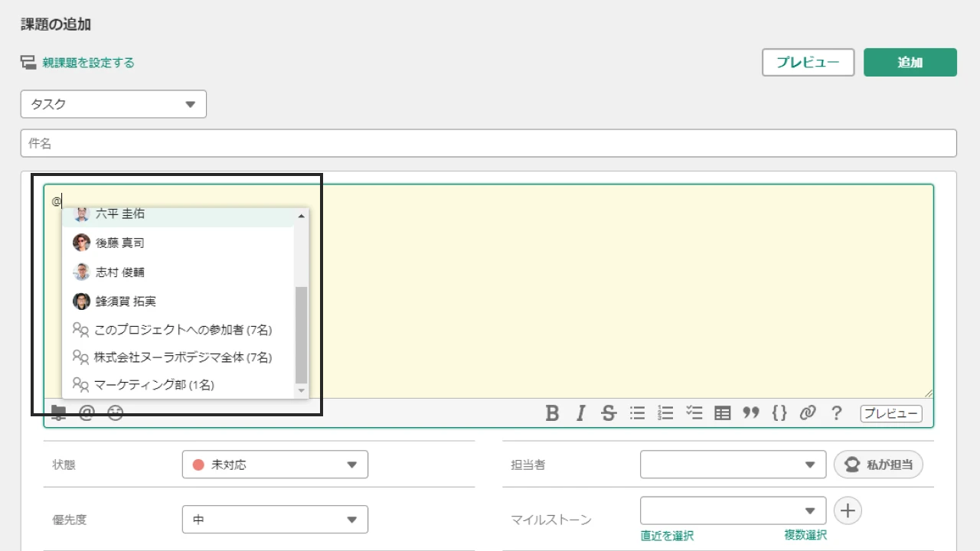This screenshot has width=980, height=551.
Task: Click inside the 件名 subject field
Action: (306, 142)
